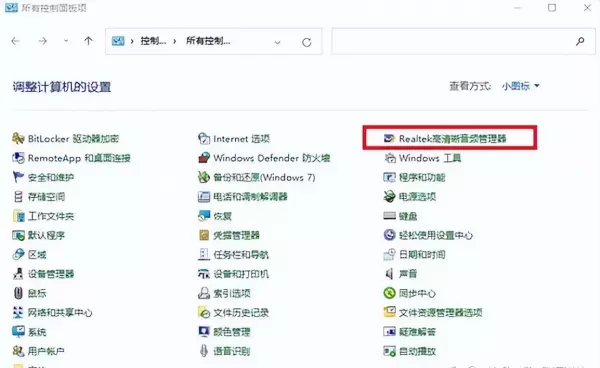The height and width of the screenshot is (368, 600).
Task: Maximize the control panel window
Action: coord(552,8)
